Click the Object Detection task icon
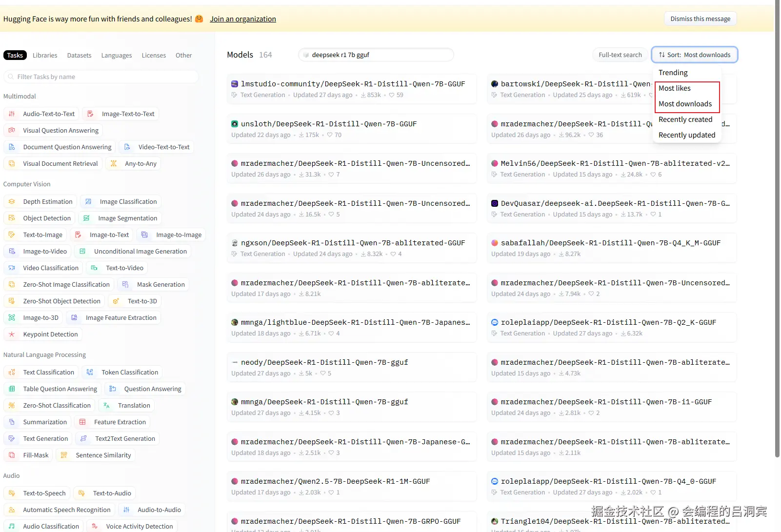The width and height of the screenshot is (781, 532). click(x=12, y=218)
